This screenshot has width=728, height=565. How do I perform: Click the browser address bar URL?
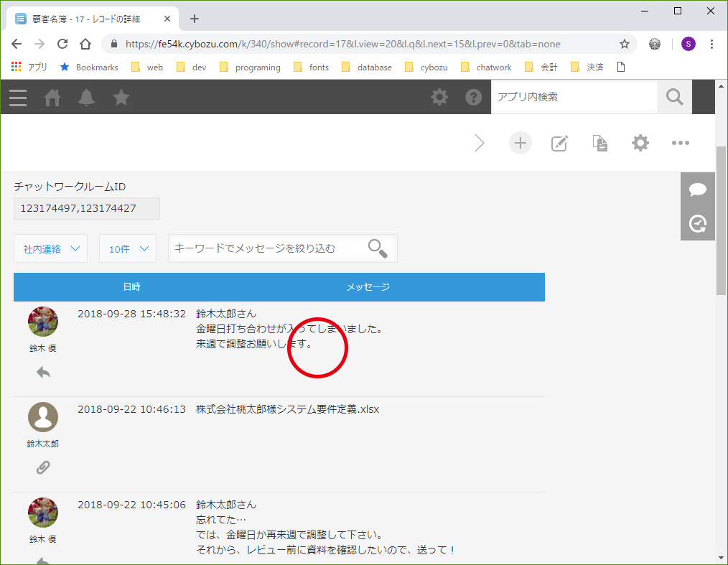(x=342, y=44)
